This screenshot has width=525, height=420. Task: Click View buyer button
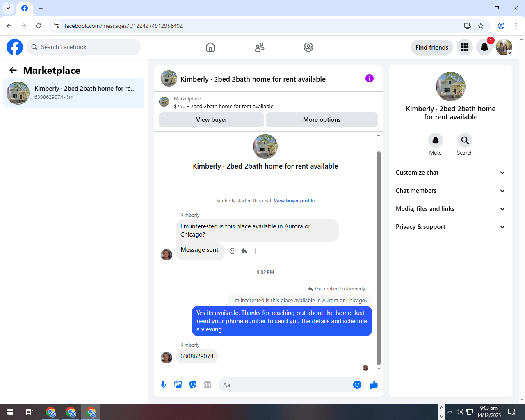coord(212,120)
